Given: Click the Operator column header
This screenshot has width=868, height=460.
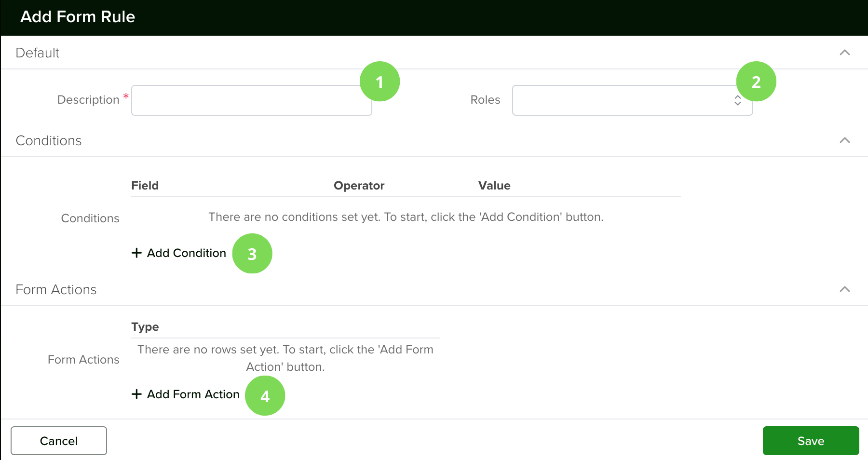Looking at the screenshot, I should 359,186.
